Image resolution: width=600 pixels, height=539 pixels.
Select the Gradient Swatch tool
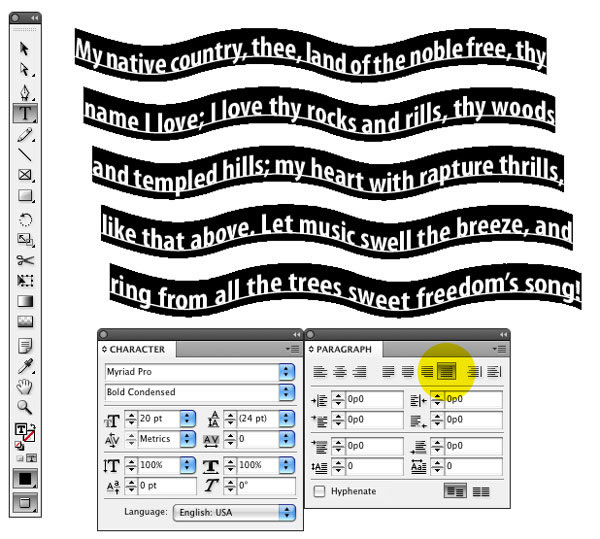click(25, 301)
